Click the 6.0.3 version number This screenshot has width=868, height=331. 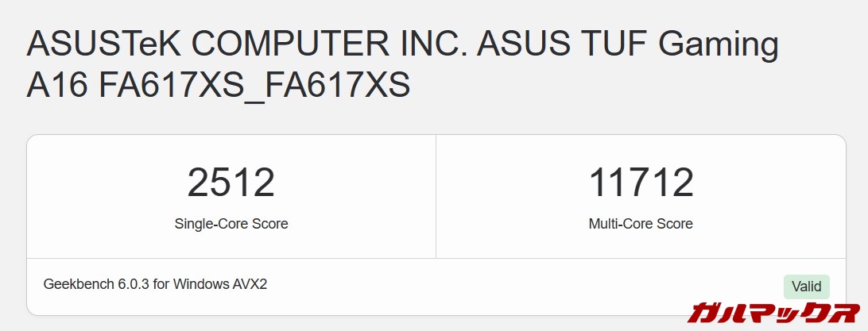[x=133, y=284]
